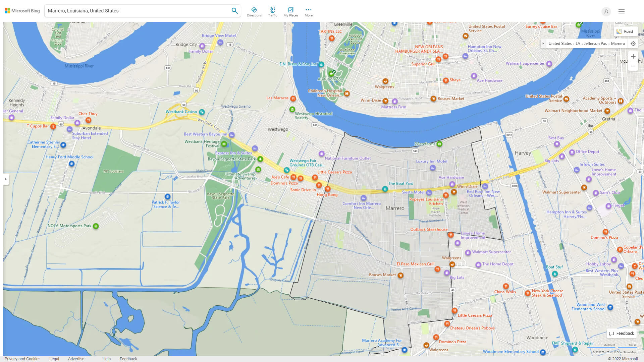Expand the location breadcrumb arrow

[x=543, y=44]
